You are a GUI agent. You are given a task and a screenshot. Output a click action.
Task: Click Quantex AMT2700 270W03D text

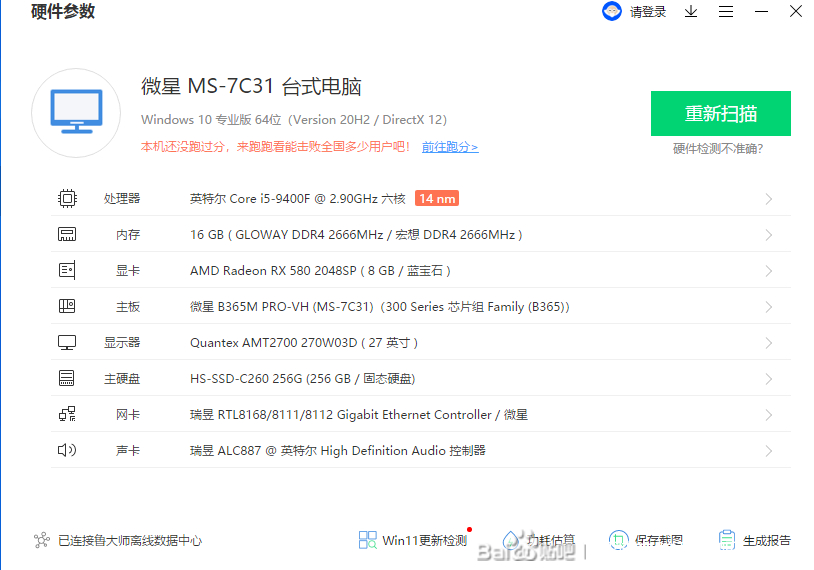click(304, 343)
